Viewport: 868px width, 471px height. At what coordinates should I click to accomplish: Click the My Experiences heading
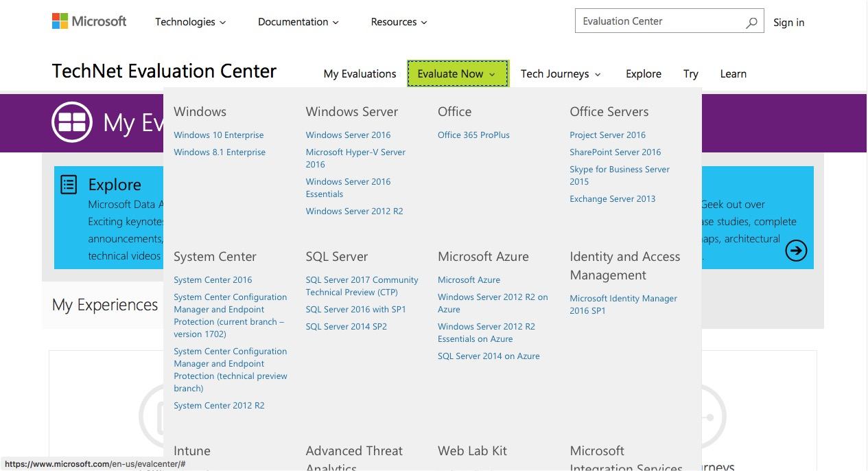(x=105, y=305)
